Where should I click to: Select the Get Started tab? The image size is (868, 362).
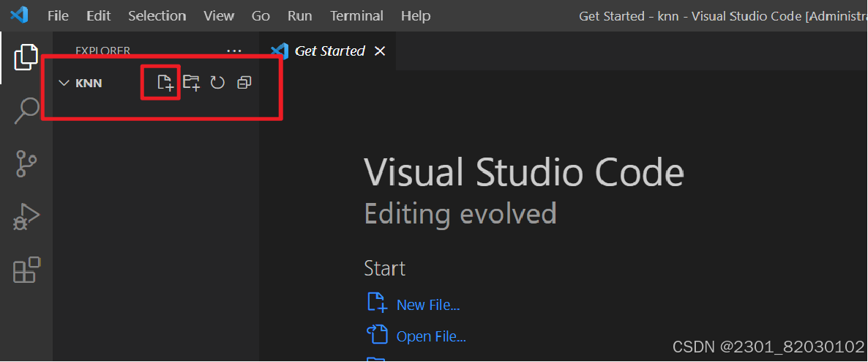point(329,51)
